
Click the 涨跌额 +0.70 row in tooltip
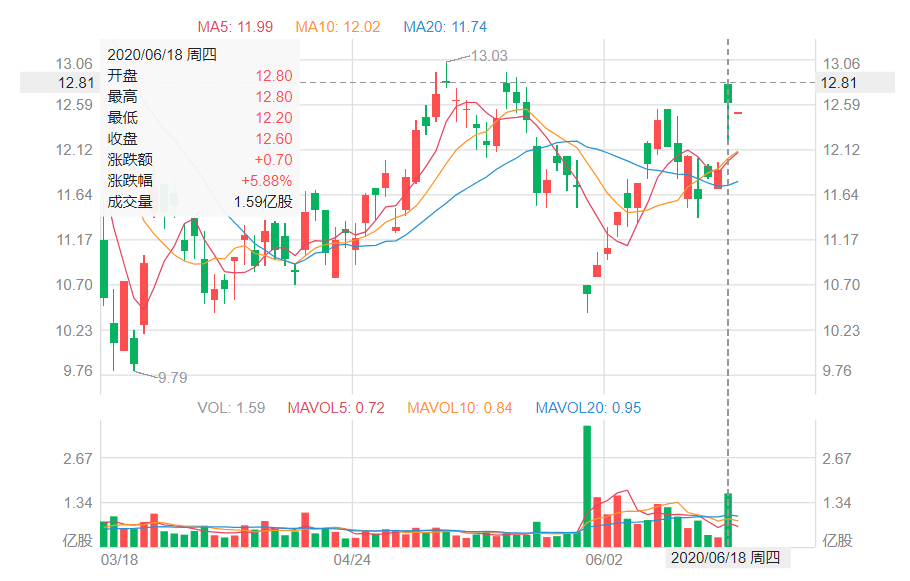pos(200,159)
